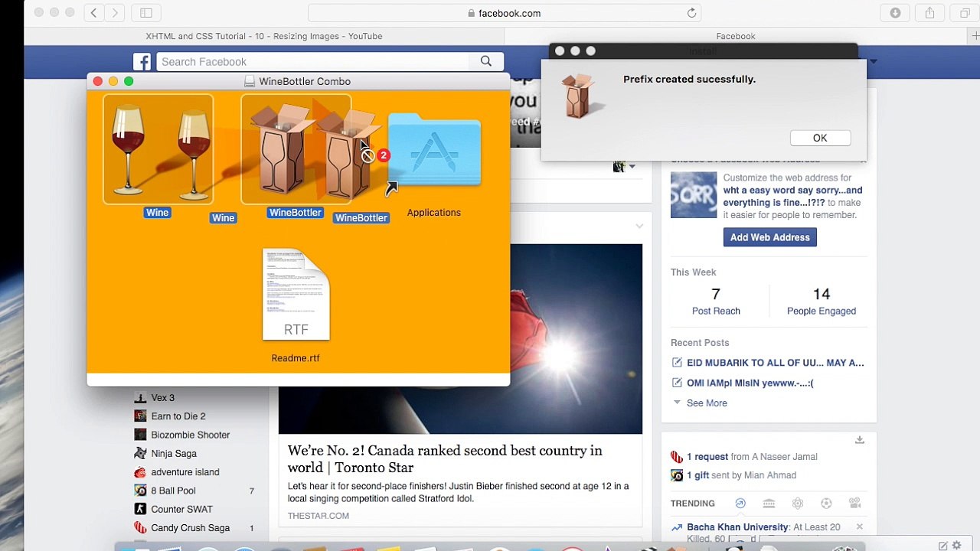
Task: Click OK in the Prefix created dialog
Action: click(x=820, y=138)
